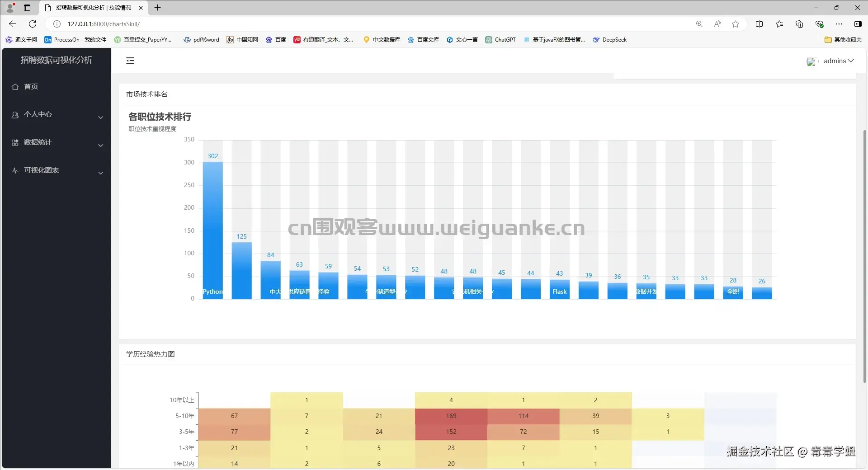Click the 学历经验热力图 card header
Image resolution: width=868 pixels, height=470 pixels.
tap(151, 354)
